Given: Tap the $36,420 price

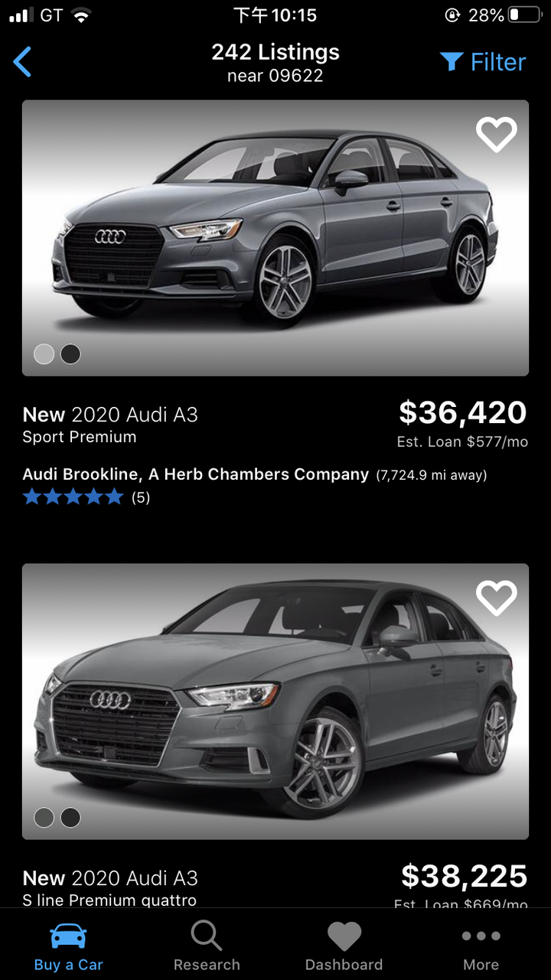Looking at the screenshot, I should pyautogui.click(x=463, y=413).
